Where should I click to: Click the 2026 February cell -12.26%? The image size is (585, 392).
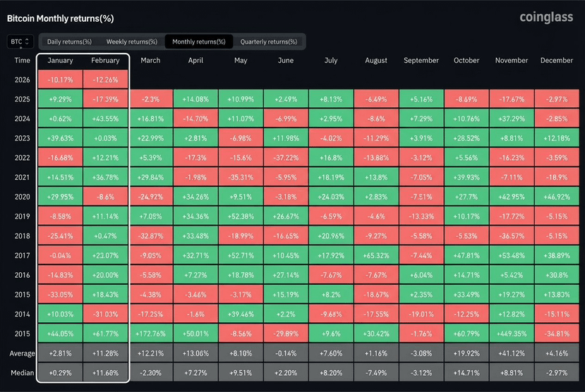(x=105, y=80)
